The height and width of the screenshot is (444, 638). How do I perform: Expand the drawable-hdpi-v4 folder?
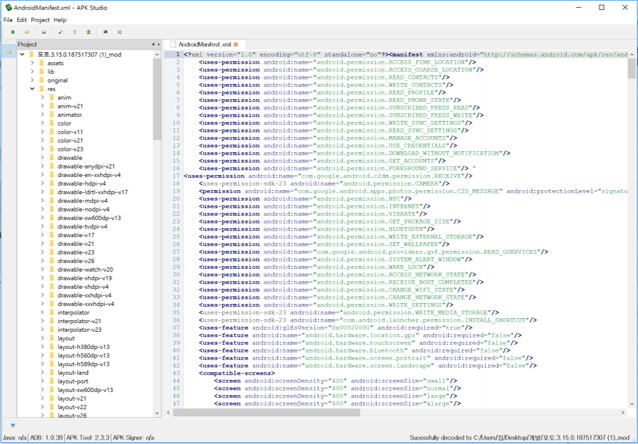pyautogui.click(x=42, y=183)
